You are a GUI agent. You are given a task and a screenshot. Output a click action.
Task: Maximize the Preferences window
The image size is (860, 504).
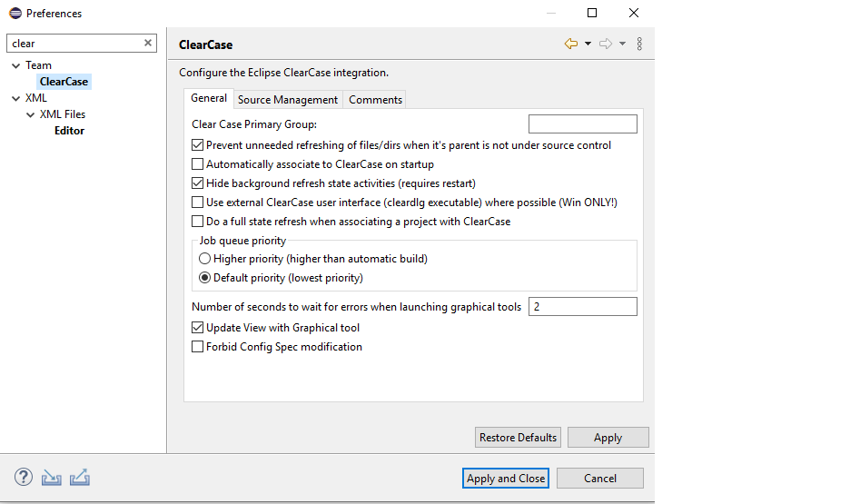coord(592,13)
